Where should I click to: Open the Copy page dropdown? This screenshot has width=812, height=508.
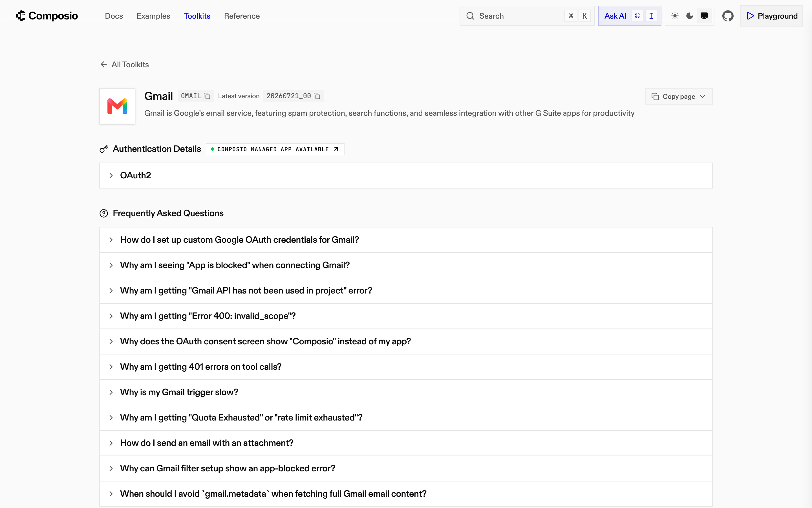point(678,97)
